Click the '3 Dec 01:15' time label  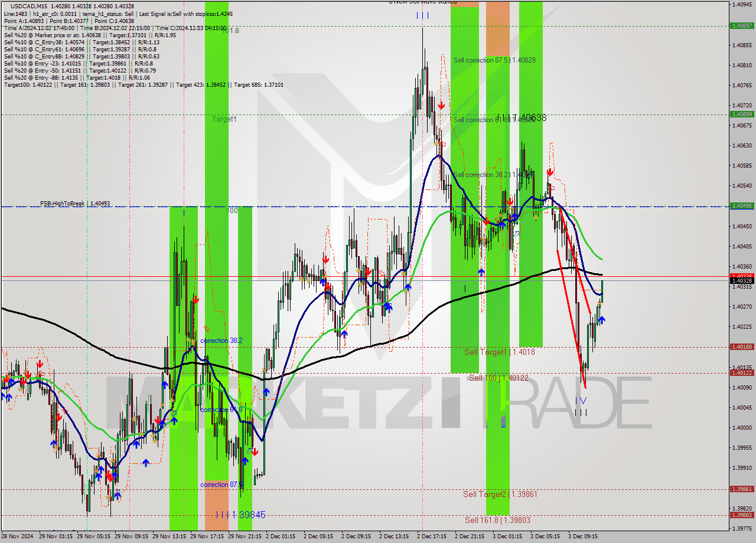[x=507, y=537]
